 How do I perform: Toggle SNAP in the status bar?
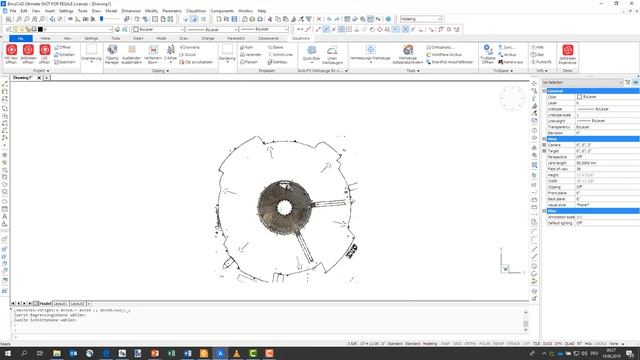(x=445, y=344)
